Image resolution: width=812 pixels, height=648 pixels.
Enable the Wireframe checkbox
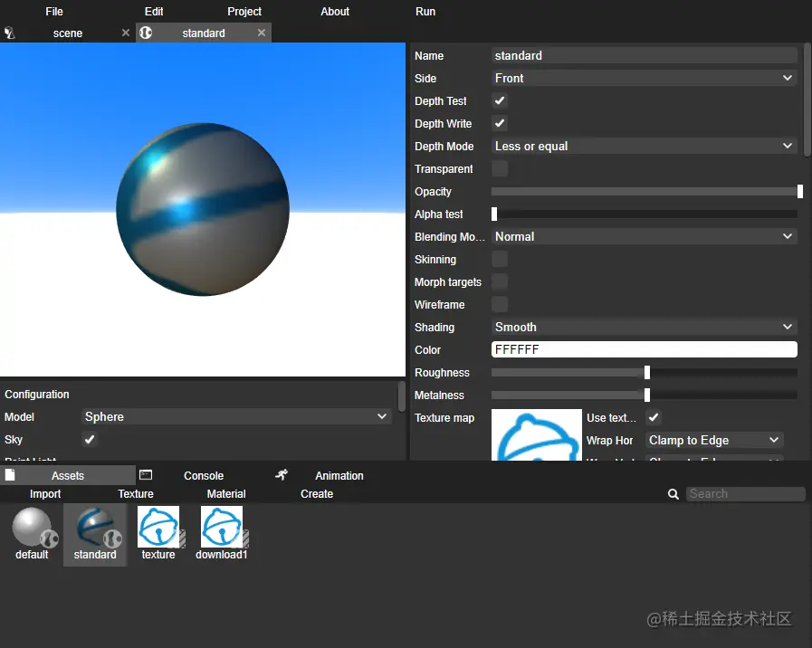point(500,304)
